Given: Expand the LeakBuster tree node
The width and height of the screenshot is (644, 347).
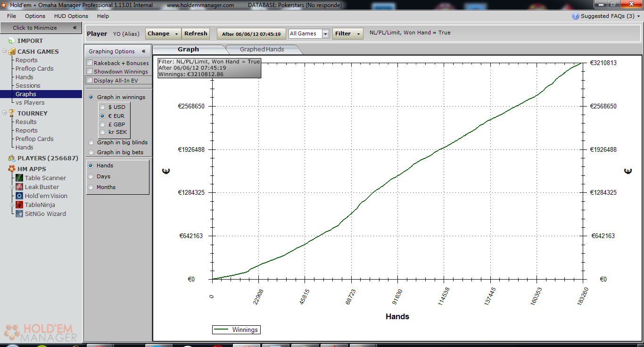Looking at the screenshot, I should [x=13, y=187].
